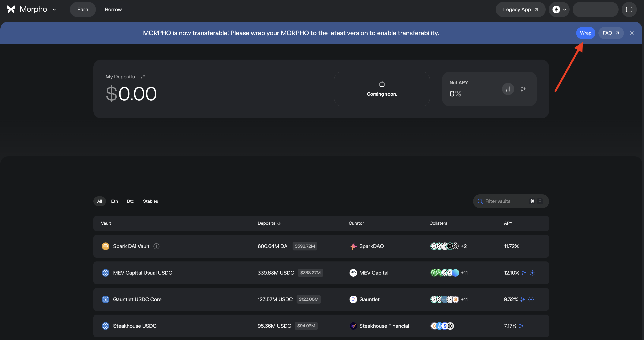Filter vaults by Stables
This screenshot has height=340, width=644.
pyautogui.click(x=150, y=201)
